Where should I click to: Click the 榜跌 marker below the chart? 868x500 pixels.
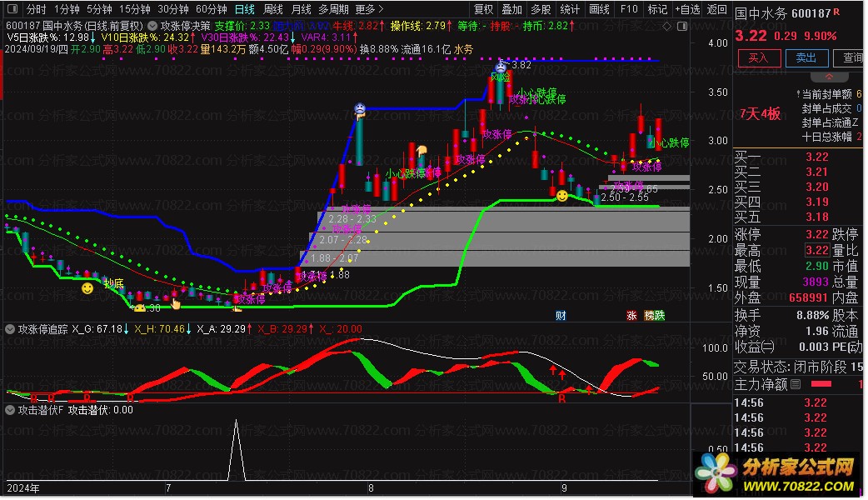pyautogui.click(x=654, y=316)
